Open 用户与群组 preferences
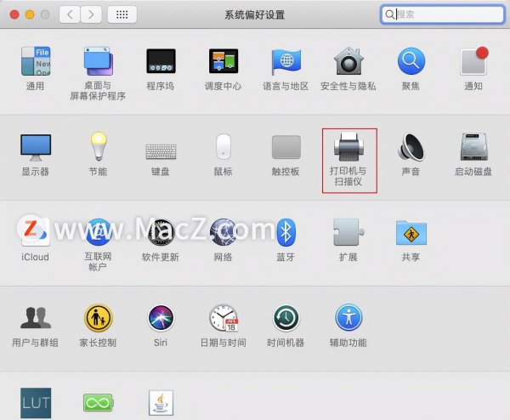The height and width of the screenshot is (420, 510). (x=36, y=317)
